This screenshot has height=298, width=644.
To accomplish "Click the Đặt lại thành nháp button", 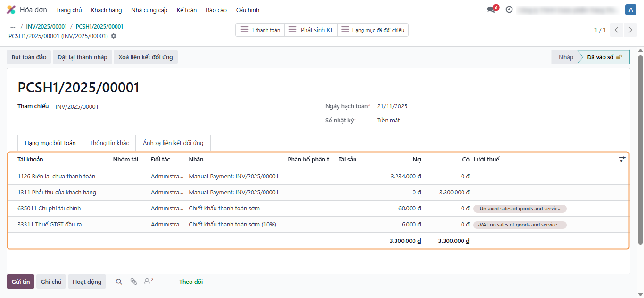I will point(83,57).
